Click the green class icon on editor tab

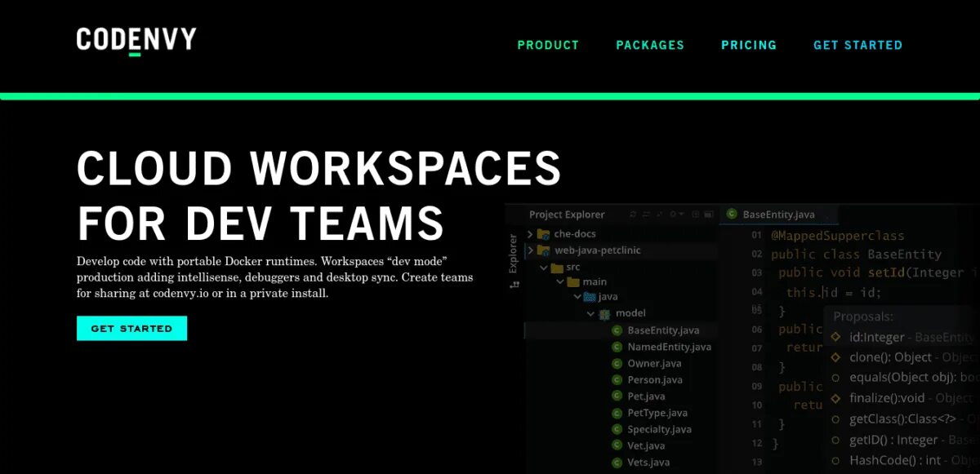pos(732,215)
